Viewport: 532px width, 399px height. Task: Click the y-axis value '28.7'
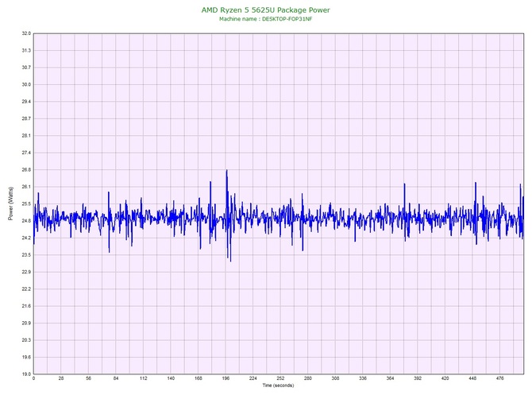[26, 118]
